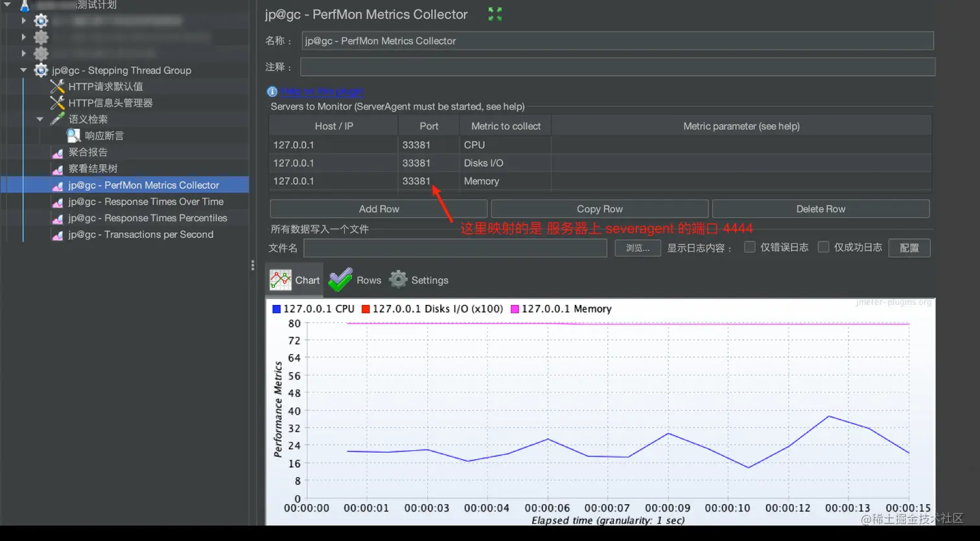Expand the first blurred thread group node
Image resolution: width=980 pixels, height=541 pixels.
click(23, 21)
